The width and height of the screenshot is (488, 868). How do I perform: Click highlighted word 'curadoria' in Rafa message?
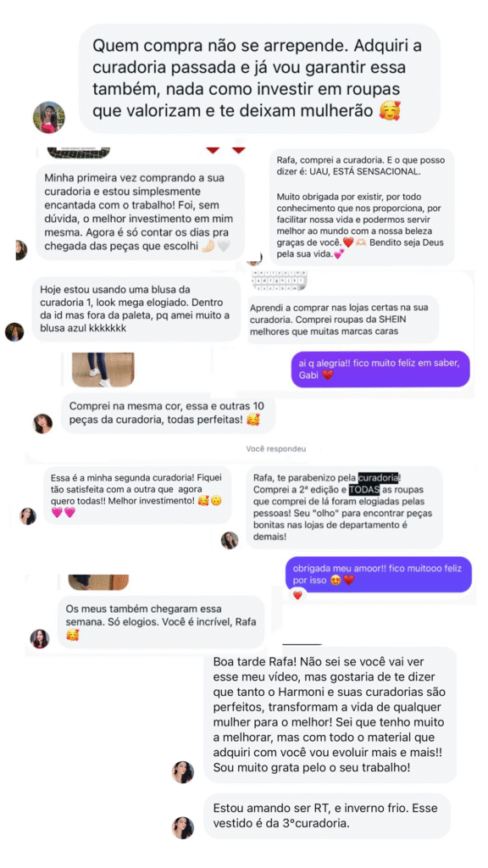[x=379, y=478]
